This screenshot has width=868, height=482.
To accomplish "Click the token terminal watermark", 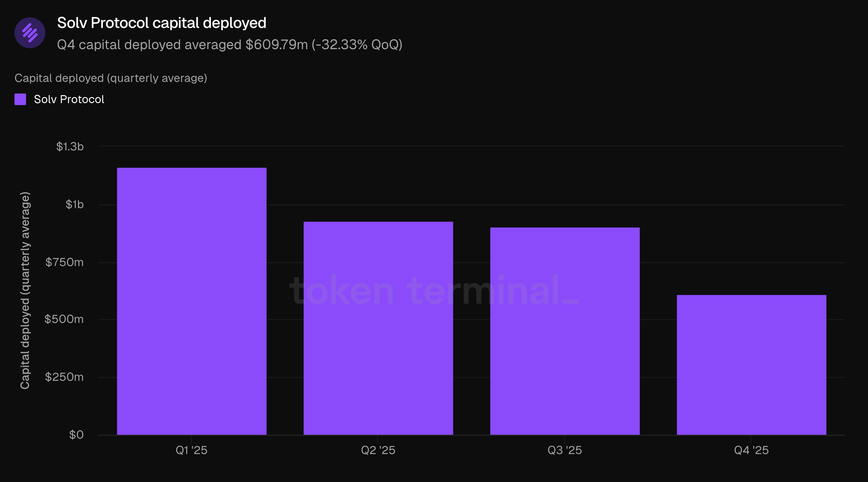I will [x=434, y=290].
